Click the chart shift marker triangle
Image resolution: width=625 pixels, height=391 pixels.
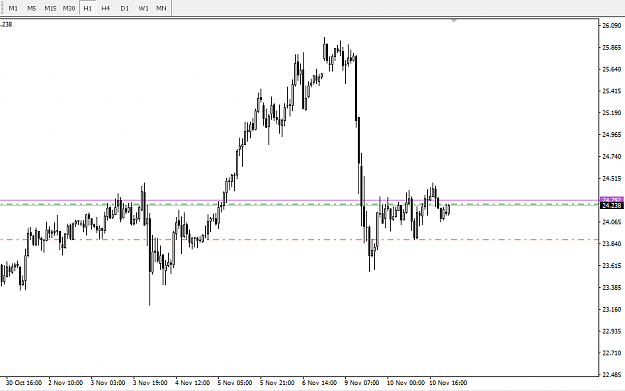(x=454, y=20)
